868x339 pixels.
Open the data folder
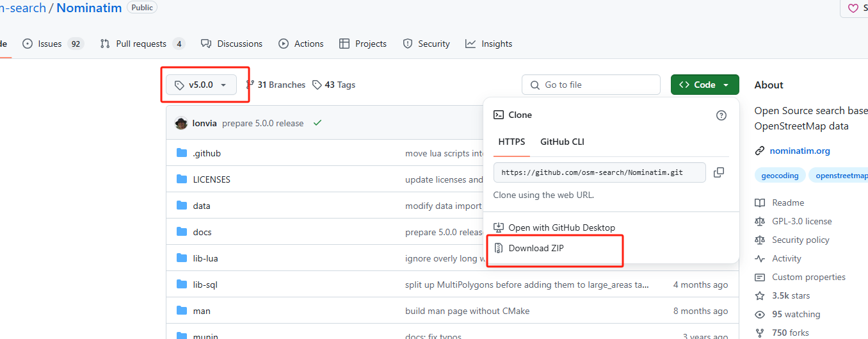tap(202, 206)
